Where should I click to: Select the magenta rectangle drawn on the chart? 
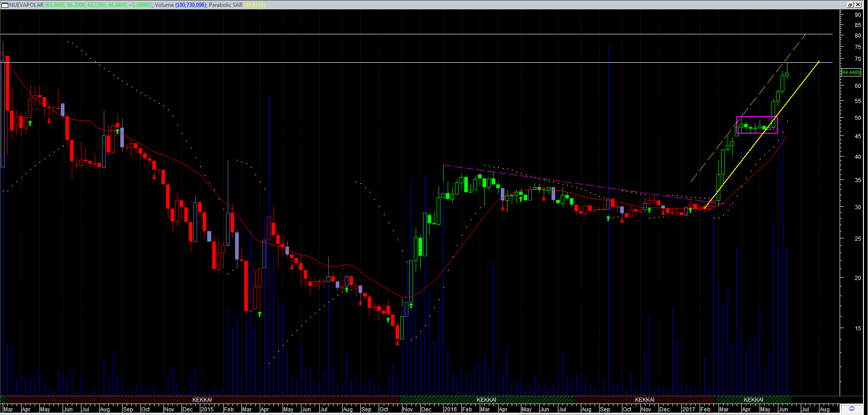[757, 125]
